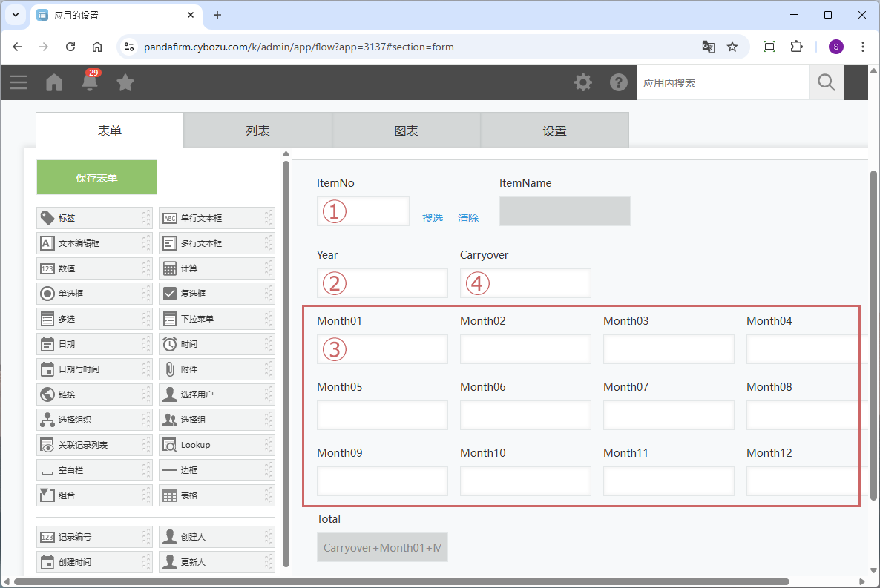Click the 保存表单 button
Viewport: 880px width, 588px height.
(x=96, y=177)
